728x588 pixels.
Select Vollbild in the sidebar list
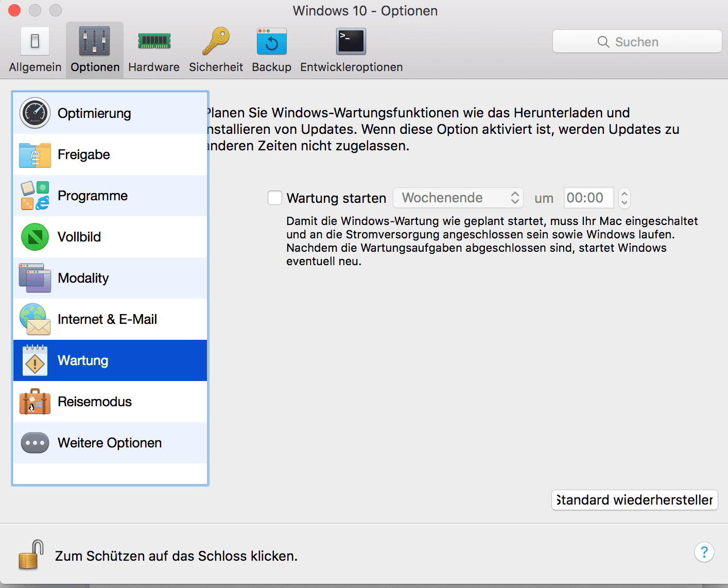point(110,237)
